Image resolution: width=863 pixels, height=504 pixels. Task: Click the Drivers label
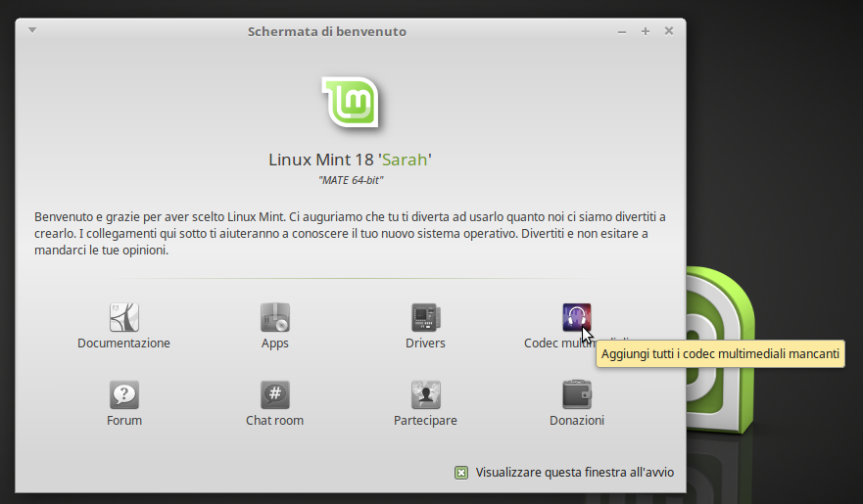425,343
